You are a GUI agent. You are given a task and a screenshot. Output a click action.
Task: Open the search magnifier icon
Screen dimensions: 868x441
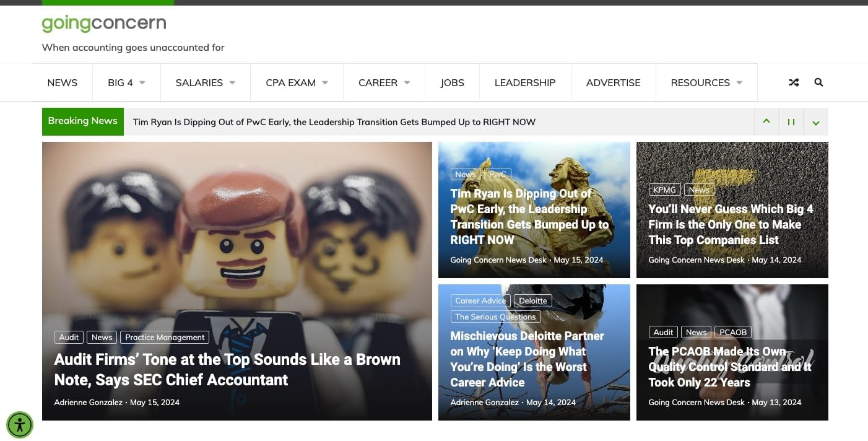(818, 82)
